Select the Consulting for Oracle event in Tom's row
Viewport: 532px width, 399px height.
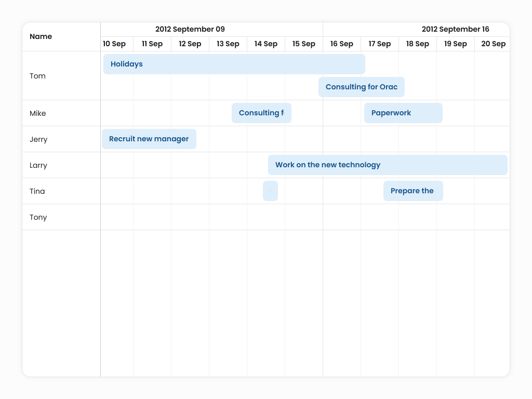click(362, 87)
